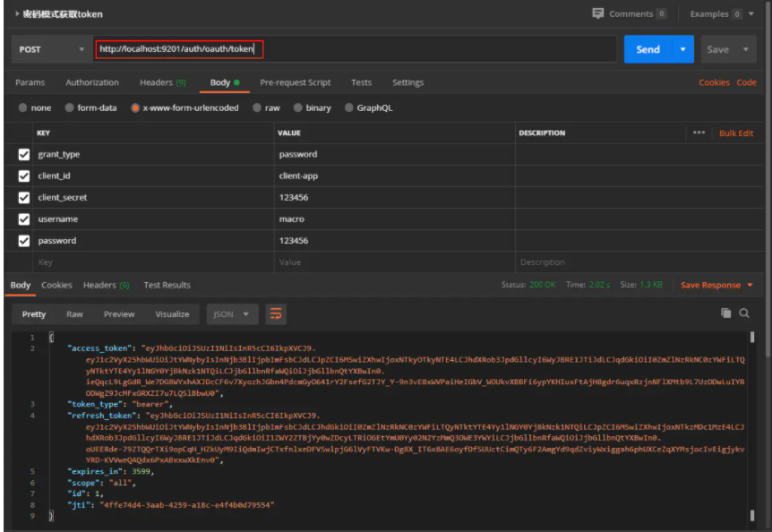The width and height of the screenshot is (772, 532).
Task: Click the wrap lines icon in response toolbar
Action: coord(276,314)
